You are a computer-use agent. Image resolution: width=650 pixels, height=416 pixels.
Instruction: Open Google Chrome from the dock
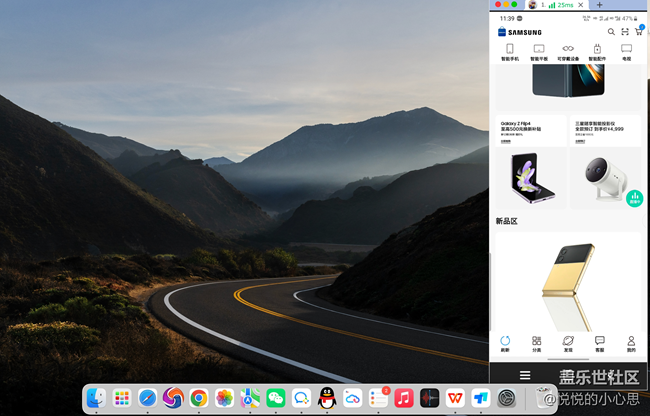[x=199, y=398]
